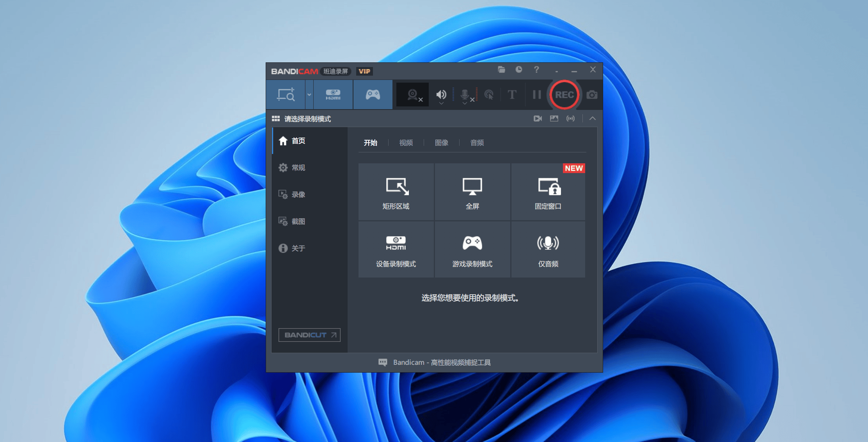Show the image list icon in header
868x442 pixels.
pyautogui.click(x=554, y=118)
